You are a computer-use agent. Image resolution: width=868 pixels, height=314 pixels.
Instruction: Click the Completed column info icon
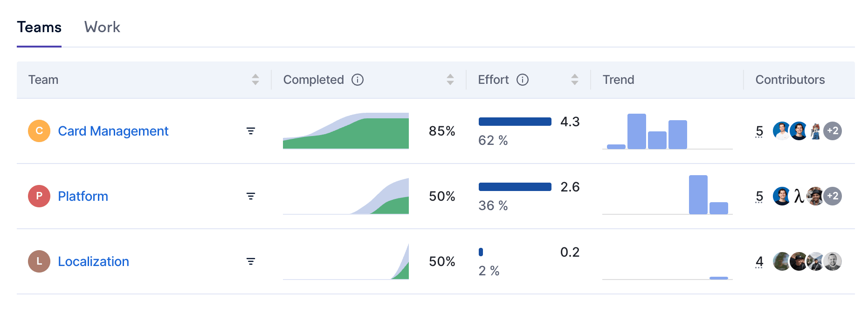coord(358,80)
